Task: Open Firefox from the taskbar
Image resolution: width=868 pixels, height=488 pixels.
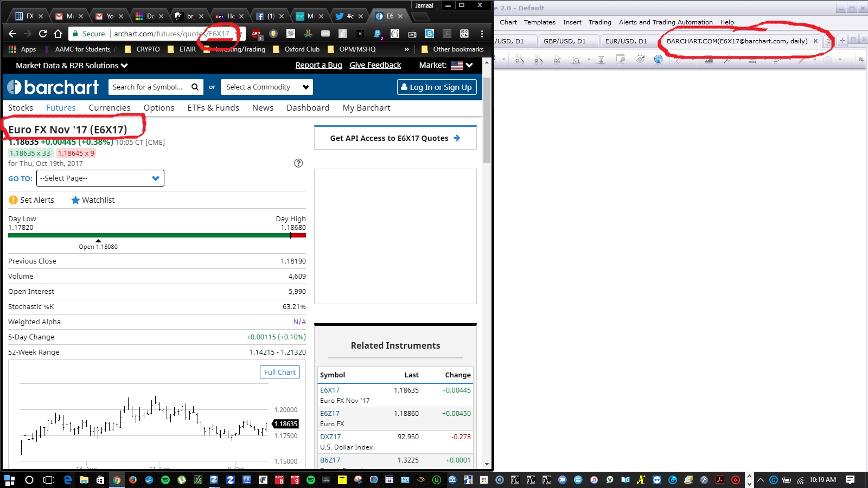Action: pyautogui.click(x=133, y=480)
